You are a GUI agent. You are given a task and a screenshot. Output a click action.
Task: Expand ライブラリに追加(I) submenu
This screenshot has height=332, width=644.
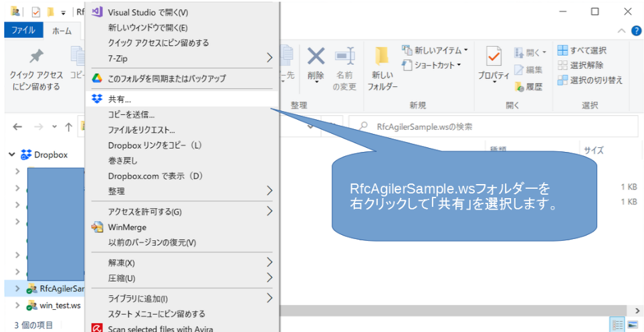click(x=183, y=299)
